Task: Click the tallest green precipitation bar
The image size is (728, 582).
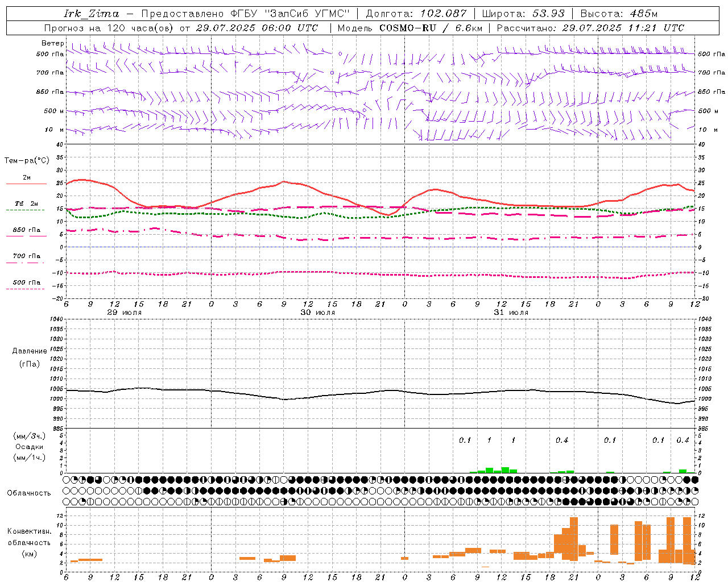Action: (505, 470)
